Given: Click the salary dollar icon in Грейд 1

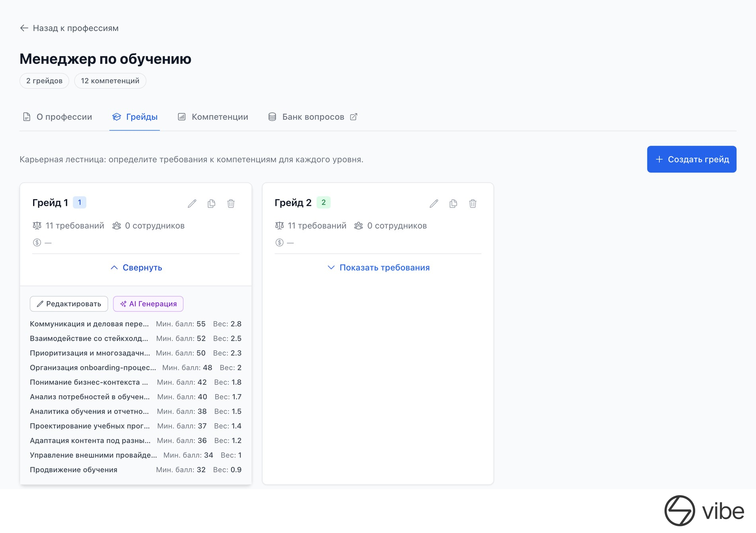Looking at the screenshot, I should click(x=37, y=242).
